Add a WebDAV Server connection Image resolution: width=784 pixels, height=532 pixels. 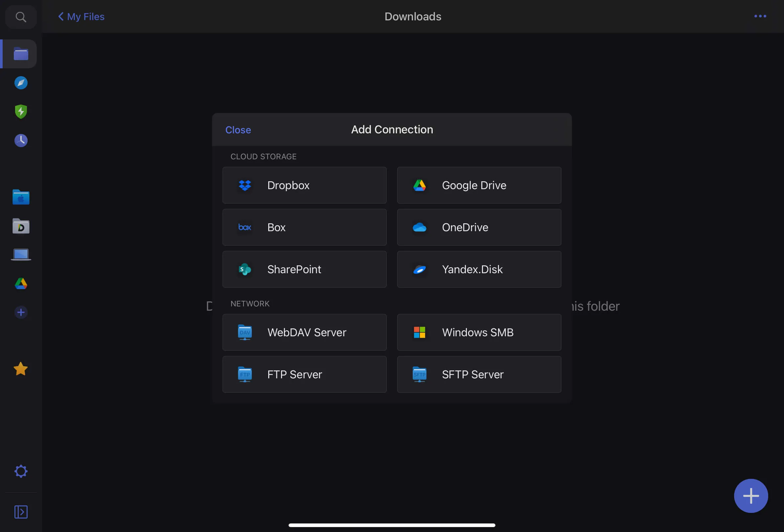[304, 332]
